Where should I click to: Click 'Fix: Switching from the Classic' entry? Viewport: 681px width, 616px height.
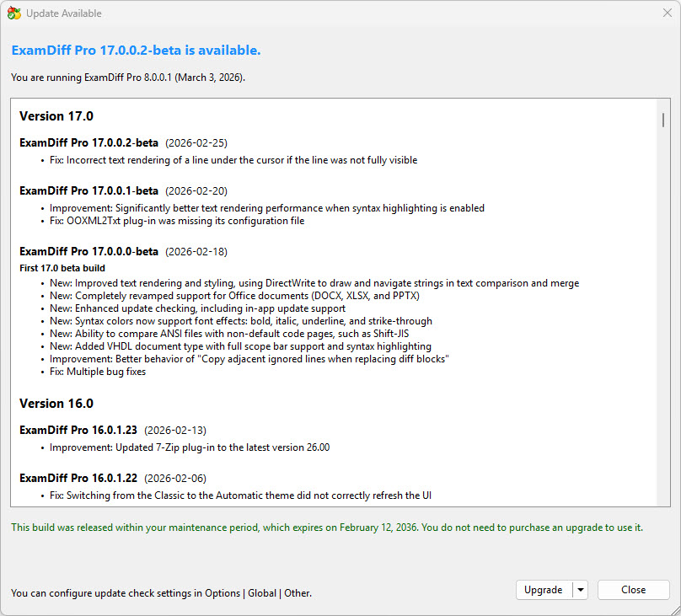240,495
